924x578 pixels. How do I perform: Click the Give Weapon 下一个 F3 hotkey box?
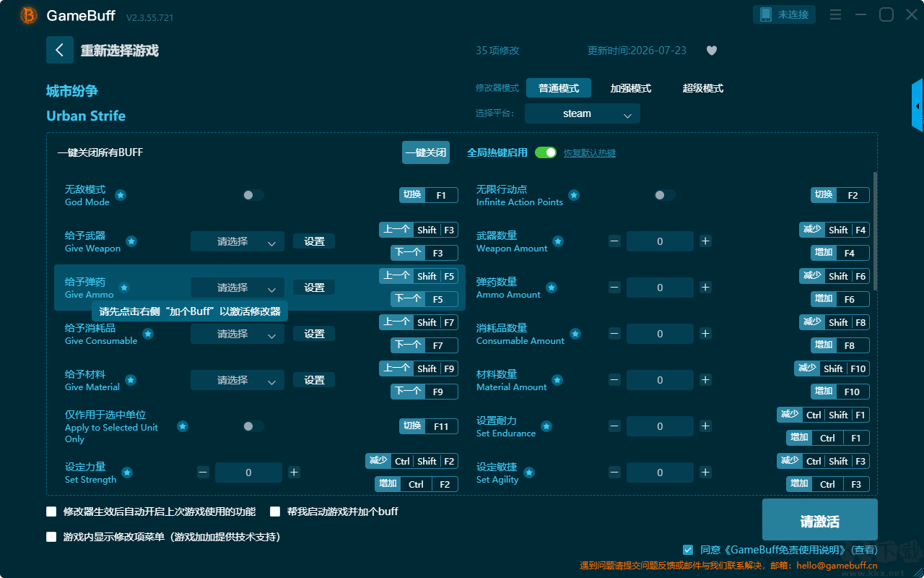424,253
